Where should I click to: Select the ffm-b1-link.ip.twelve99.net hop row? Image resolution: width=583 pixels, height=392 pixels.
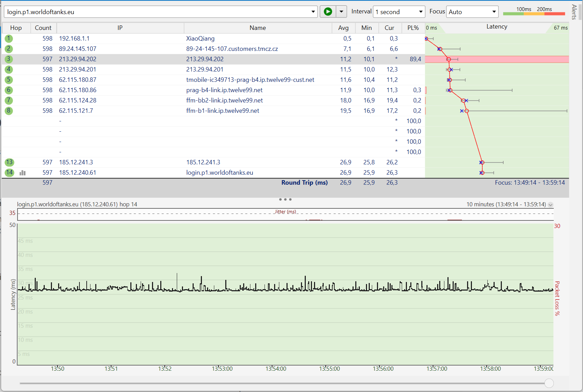[223, 111]
